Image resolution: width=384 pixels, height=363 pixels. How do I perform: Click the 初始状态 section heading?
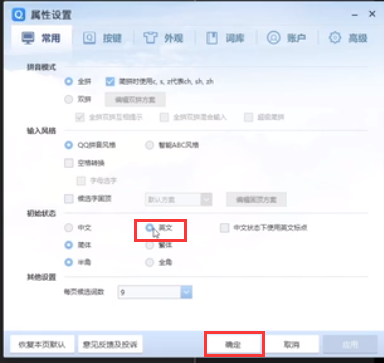(x=41, y=213)
